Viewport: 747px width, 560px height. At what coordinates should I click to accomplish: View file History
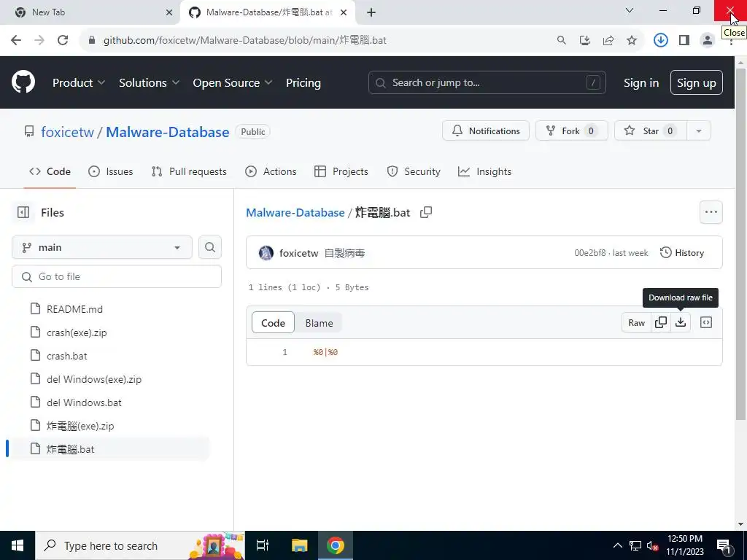[x=682, y=253]
